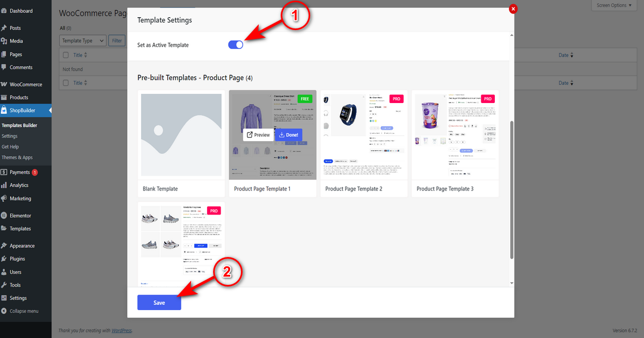Click the FREE badge on Template 1
Image resolution: width=644 pixels, height=338 pixels.
click(x=305, y=99)
